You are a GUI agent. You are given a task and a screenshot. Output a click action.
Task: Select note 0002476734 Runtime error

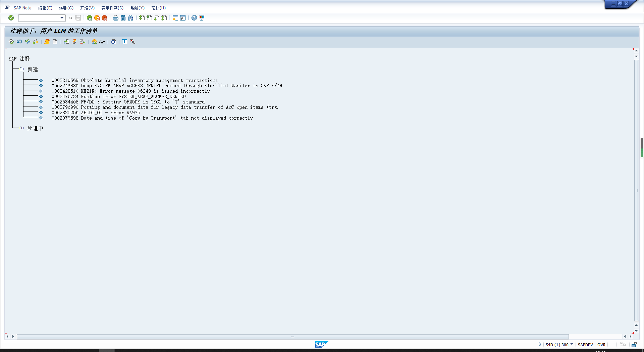coord(118,96)
